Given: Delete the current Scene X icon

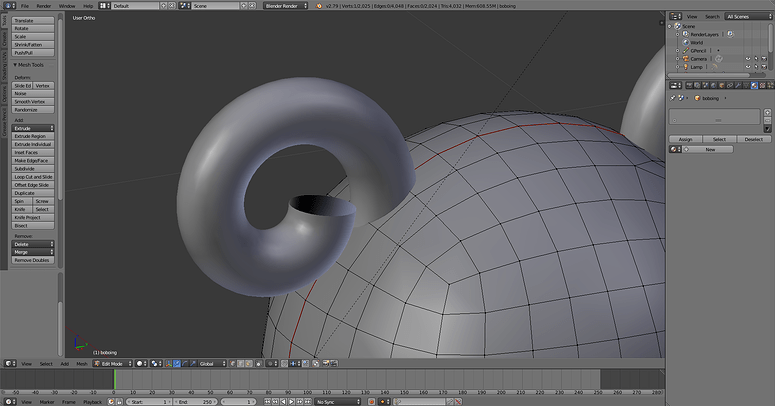Looking at the screenshot, I should click(252, 6).
